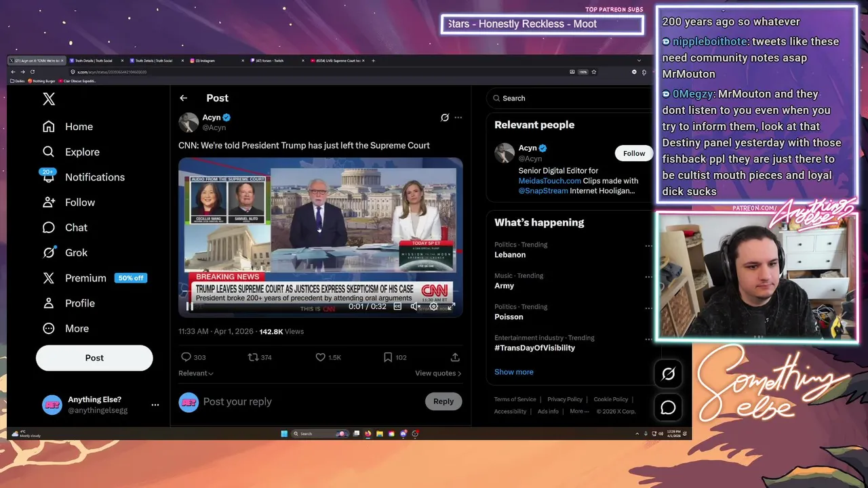This screenshot has height=488, width=868.
Task: Pause the CNN video
Action: (x=190, y=307)
